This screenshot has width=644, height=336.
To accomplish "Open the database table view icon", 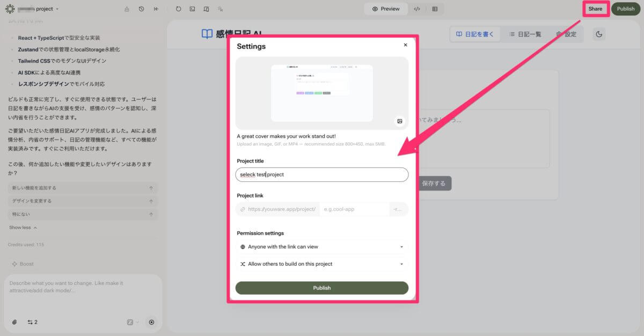I will (x=435, y=9).
